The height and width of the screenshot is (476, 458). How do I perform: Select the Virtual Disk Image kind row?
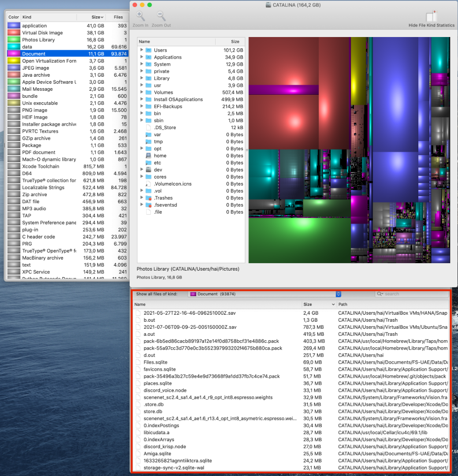[x=42, y=33]
